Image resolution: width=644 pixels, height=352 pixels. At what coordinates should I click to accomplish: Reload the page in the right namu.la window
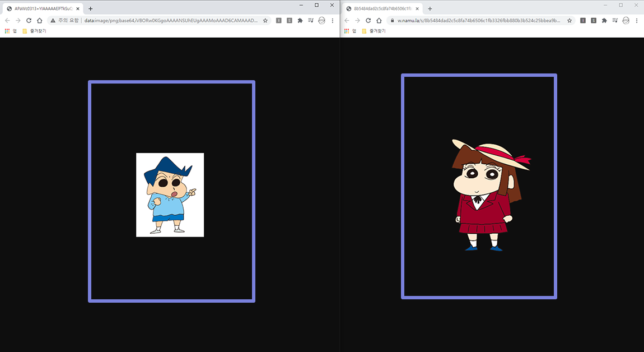[x=368, y=21]
